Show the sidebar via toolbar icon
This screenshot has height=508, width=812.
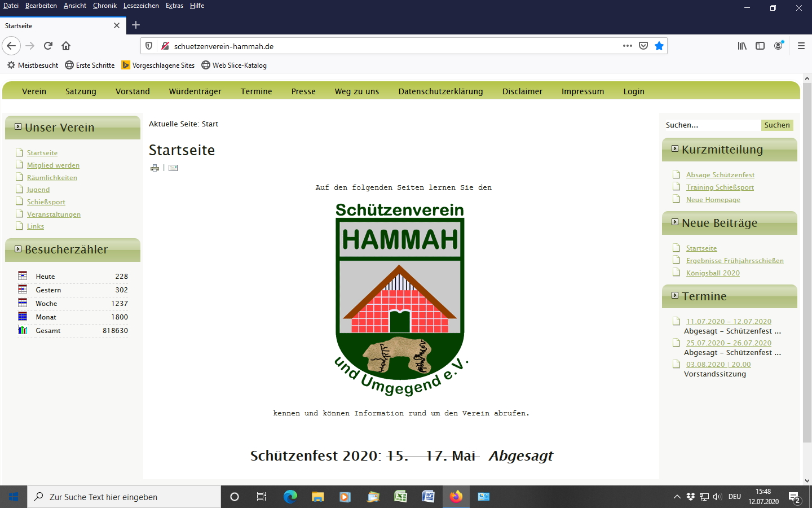[x=760, y=46]
